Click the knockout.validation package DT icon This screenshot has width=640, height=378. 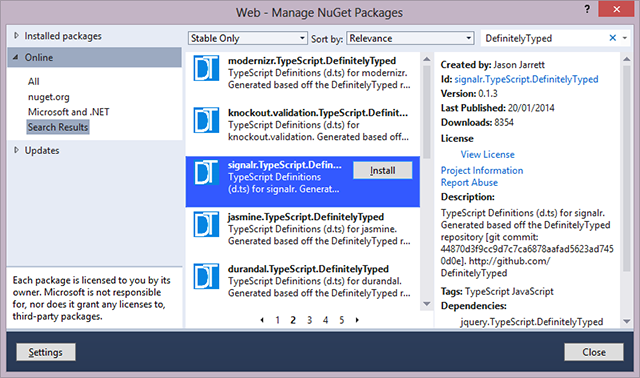(x=206, y=120)
